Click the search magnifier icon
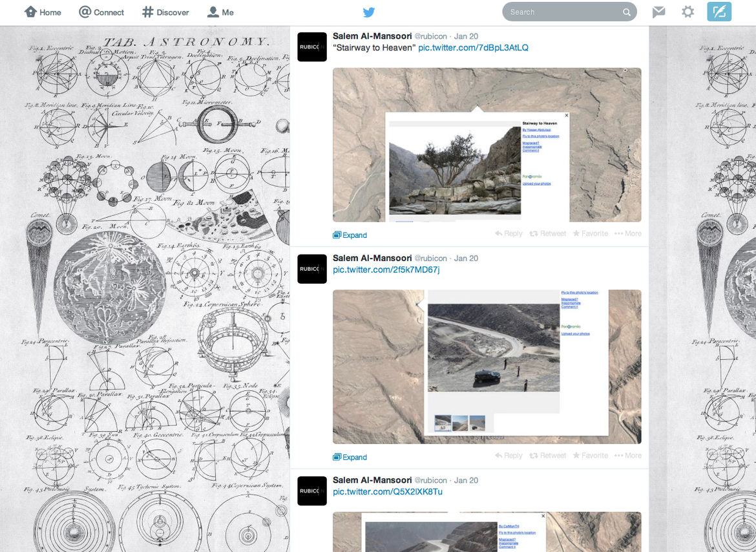Image resolution: width=756 pixels, height=552 pixels. [626, 12]
